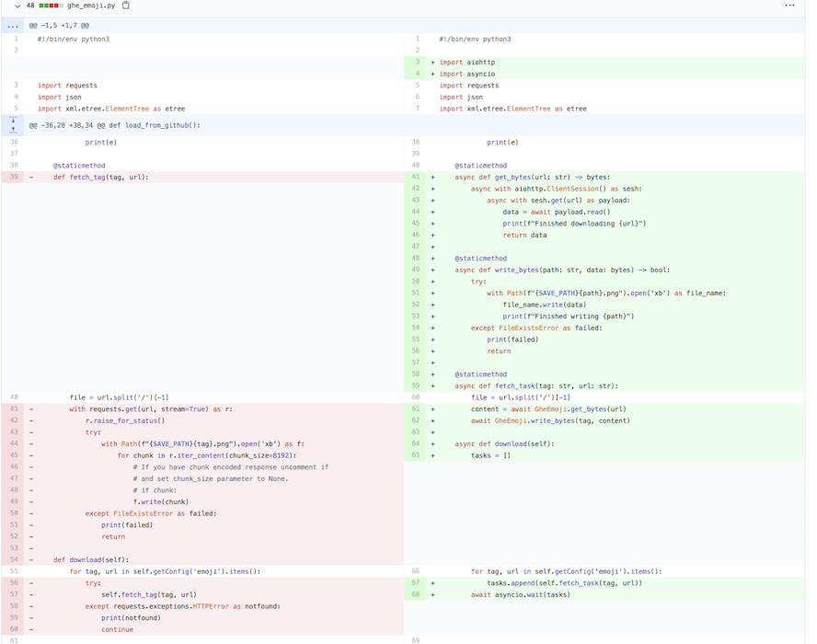The height and width of the screenshot is (644, 817).
Task: Click the expand-up arrow at load_from_github hunk
Action: pyautogui.click(x=13, y=130)
